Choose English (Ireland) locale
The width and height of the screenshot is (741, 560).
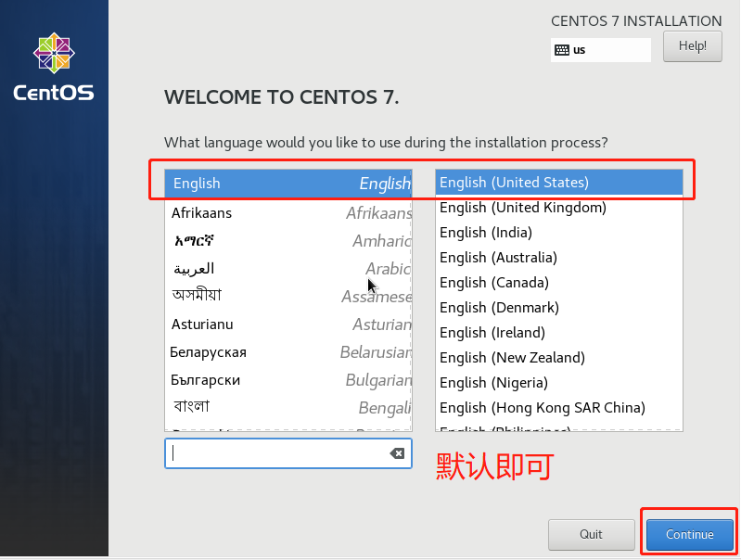tap(559, 333)
